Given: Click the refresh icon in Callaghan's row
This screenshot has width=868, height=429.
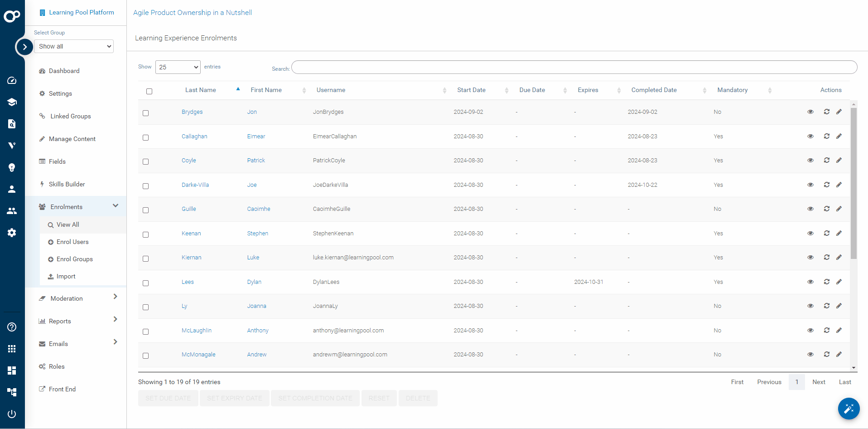Looking at the screenshot, I should click(x=826, y=136).
